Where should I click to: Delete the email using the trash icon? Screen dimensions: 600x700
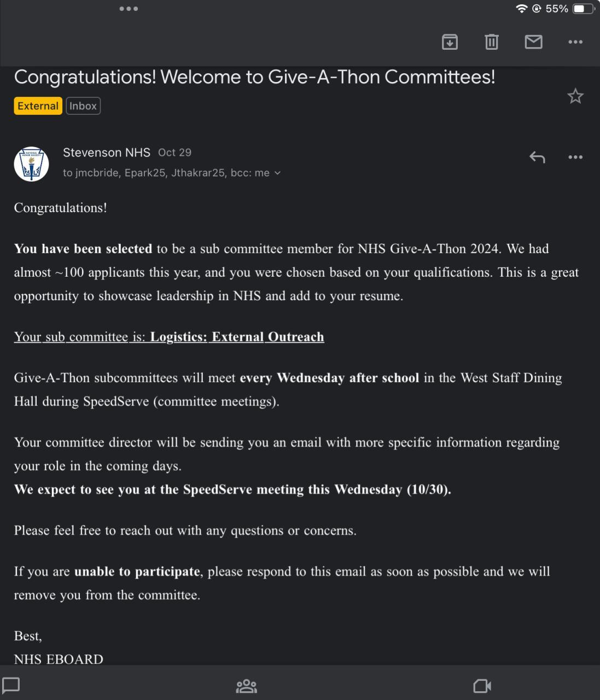pos(491,42)
